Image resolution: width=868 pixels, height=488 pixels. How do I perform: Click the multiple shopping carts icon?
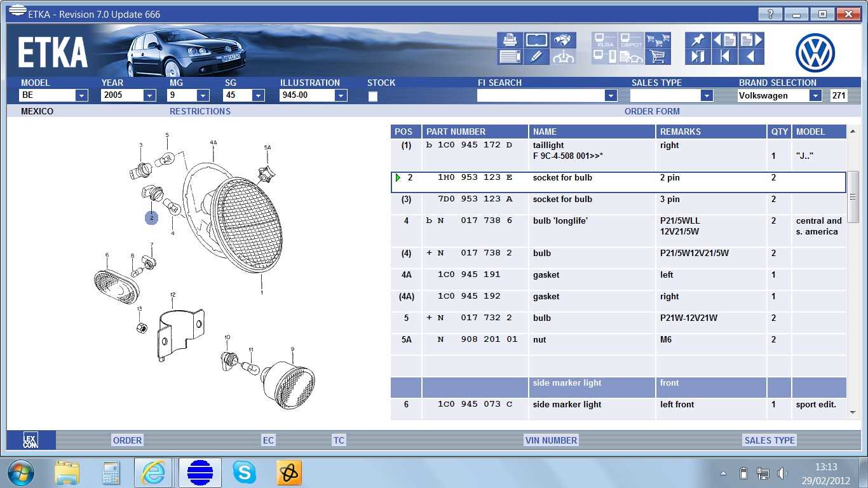658,40
